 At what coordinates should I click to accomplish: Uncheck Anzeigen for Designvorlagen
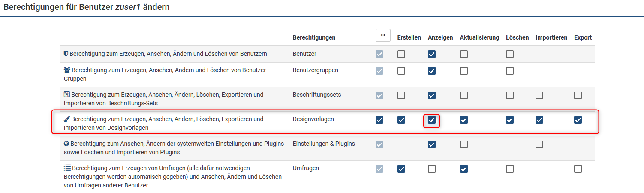pos(432,120)
